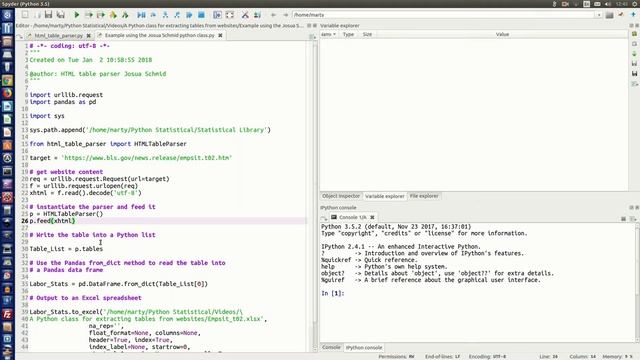Image resolution: width=640 pixels, height=360 pixels.
Task: Click the Save all files icon
Action: pos(61,15)
